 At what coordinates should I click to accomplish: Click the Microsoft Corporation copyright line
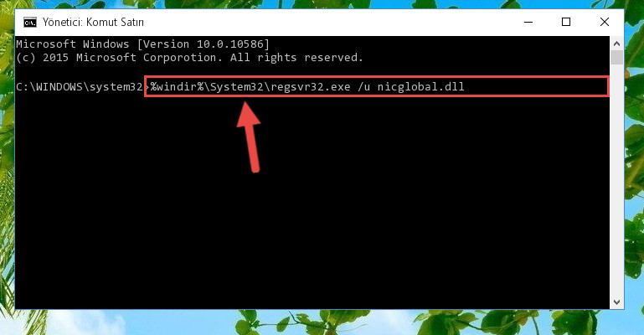pyautogui.click(x=189, y=58)
